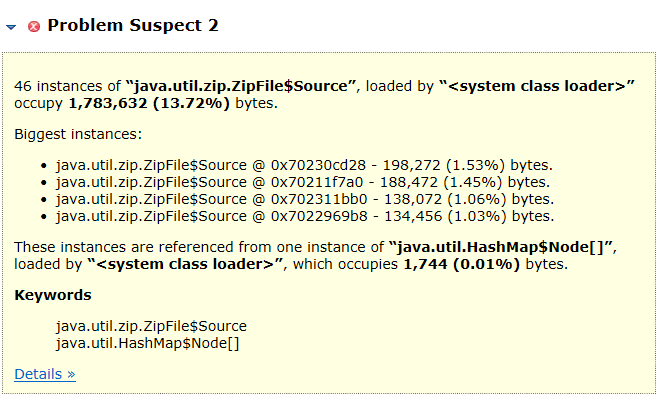The image size is (672, 402).
Task: Click the "Biggest instances:" label
Action: (78, 134)
